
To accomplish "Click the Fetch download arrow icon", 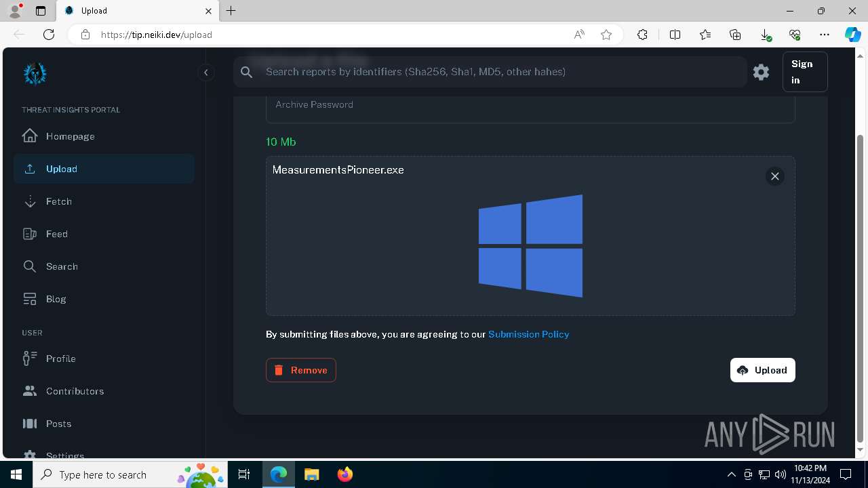I will point(30,201).
